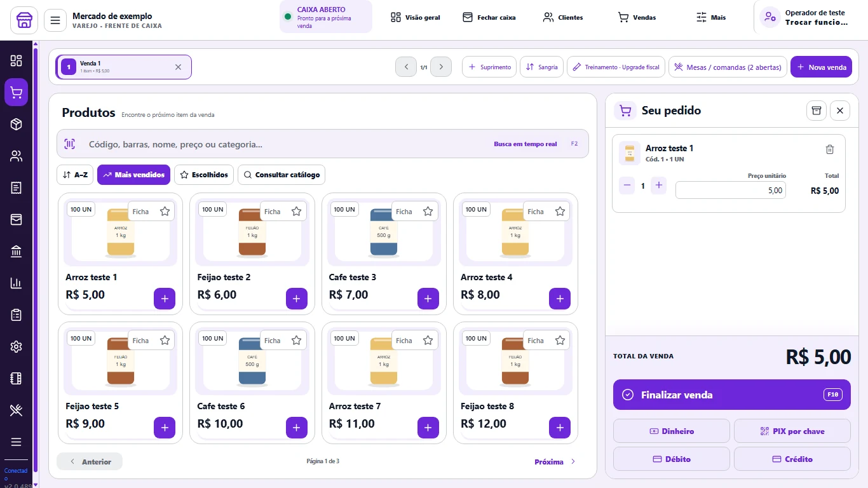Focus the product search field

click(323, 144)
